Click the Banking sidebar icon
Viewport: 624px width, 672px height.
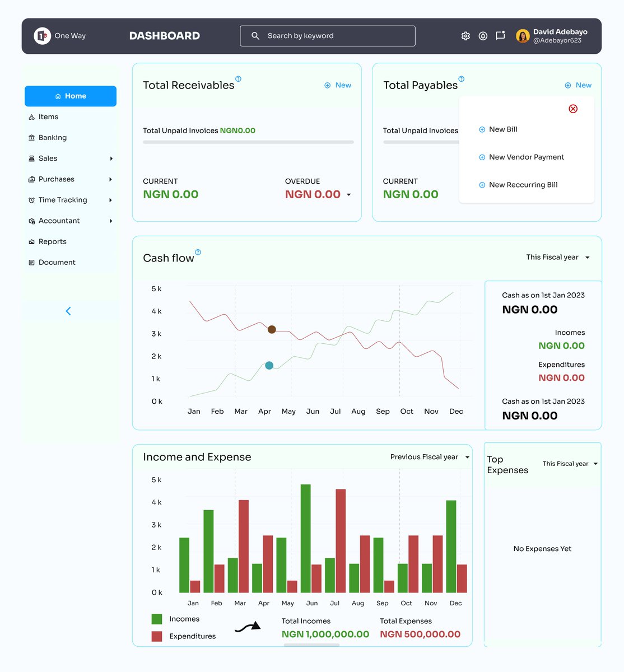tap(31, 138)
